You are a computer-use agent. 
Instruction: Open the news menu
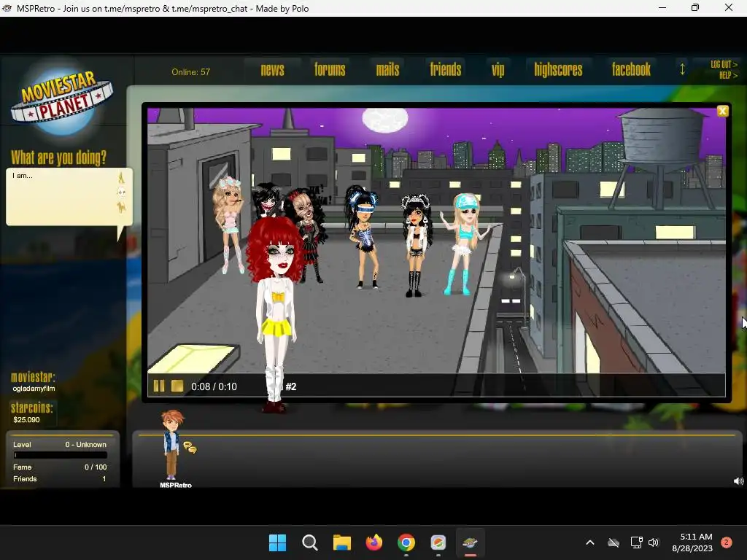click(273, 70)
